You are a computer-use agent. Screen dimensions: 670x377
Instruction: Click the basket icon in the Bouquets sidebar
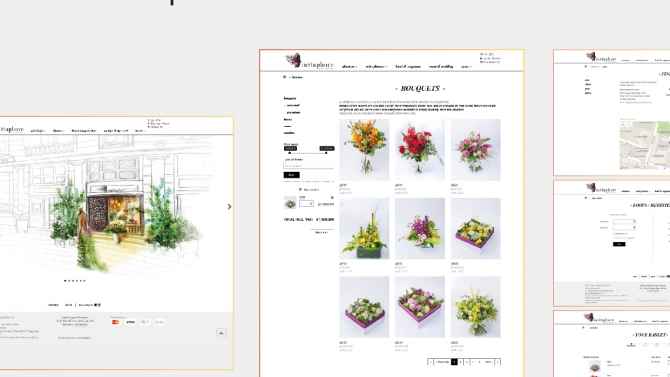300,189
